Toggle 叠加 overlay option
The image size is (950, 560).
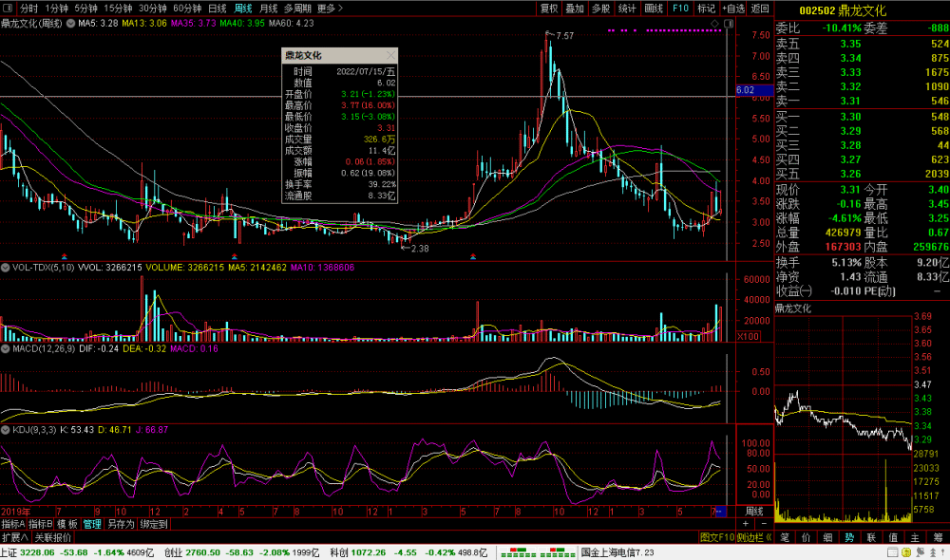coord(575,8)
